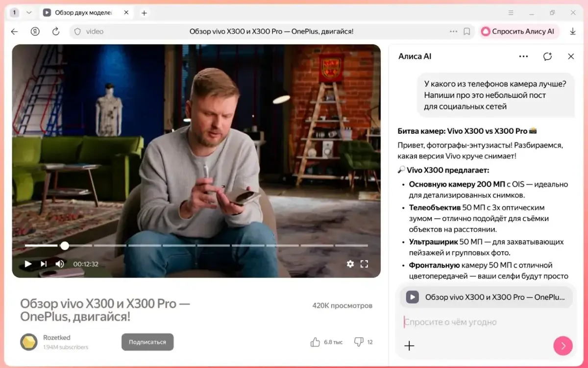Viewport: 588px width, 368px height.
Task: Click the "1.94M subscribers" text
Action: 66,347
